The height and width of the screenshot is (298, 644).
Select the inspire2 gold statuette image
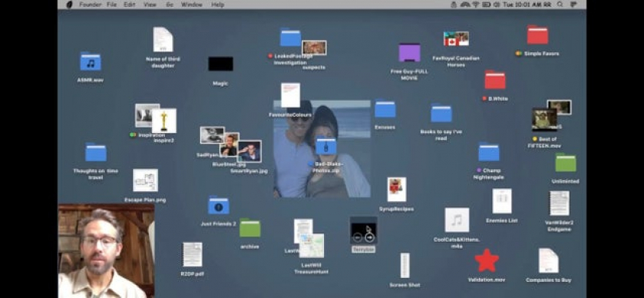click(x=164, y=121)
